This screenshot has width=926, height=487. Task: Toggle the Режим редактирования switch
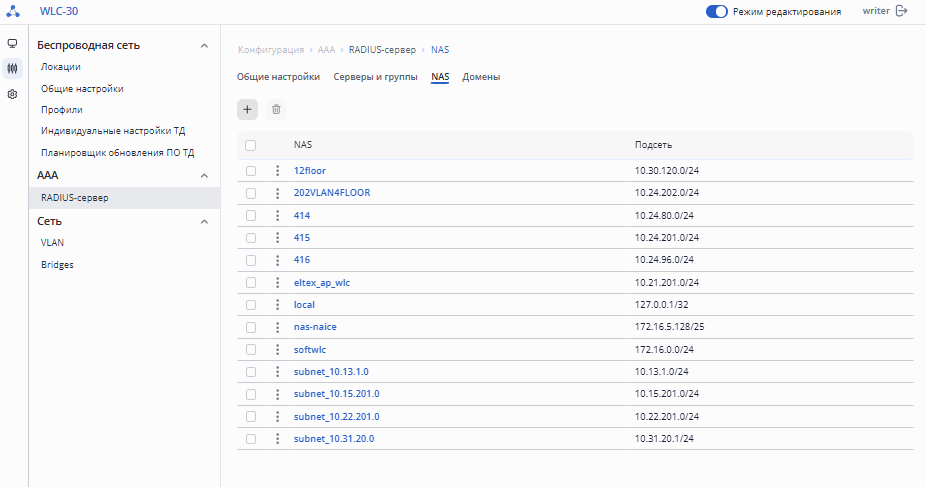716,11
